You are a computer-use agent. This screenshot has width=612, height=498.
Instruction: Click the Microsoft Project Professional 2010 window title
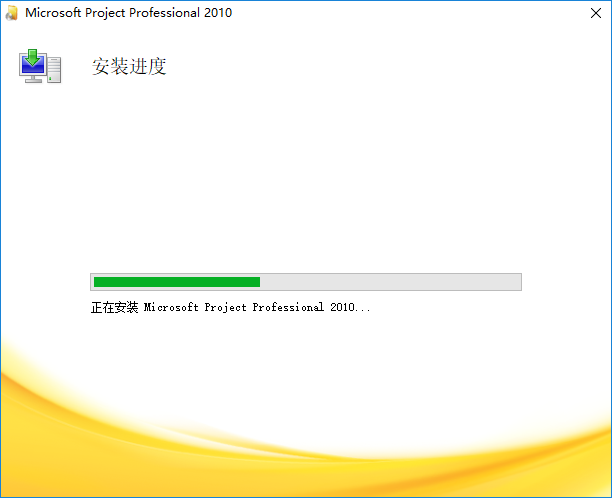(128, 13)
